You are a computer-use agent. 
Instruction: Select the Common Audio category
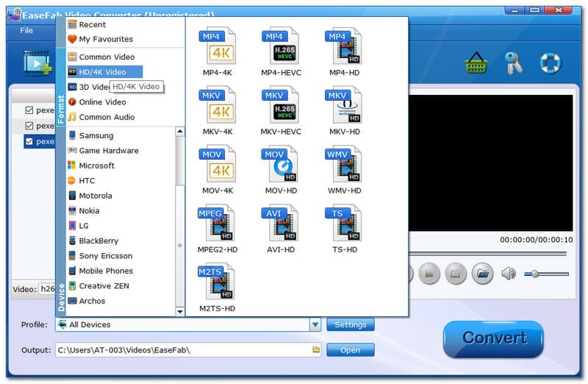101,117
